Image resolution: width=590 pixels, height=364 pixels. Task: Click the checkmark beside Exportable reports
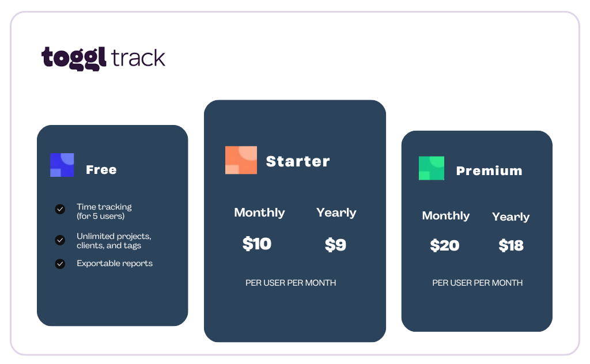pyautogui.click(x=60, y=264)
